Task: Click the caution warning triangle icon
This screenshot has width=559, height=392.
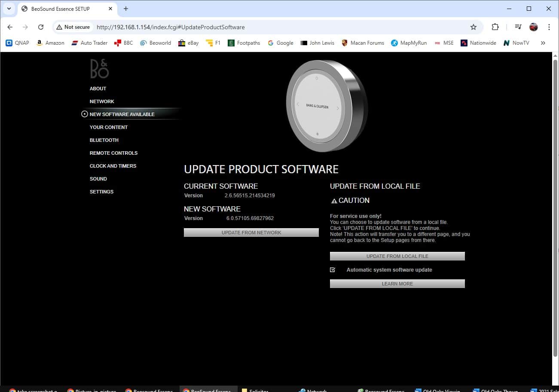Action: [334, 201]
